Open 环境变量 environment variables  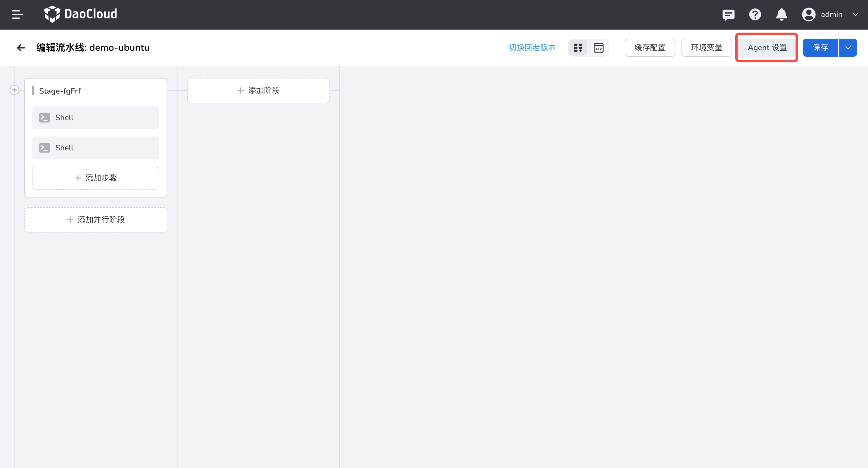(706, 47)
